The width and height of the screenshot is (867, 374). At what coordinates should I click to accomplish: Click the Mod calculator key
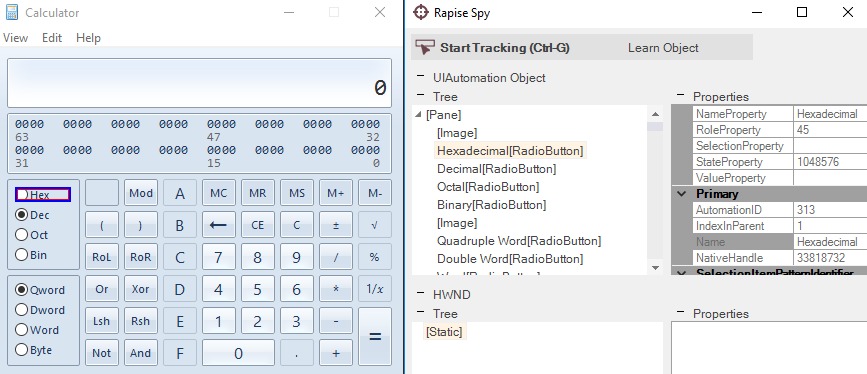coord(140,193)
